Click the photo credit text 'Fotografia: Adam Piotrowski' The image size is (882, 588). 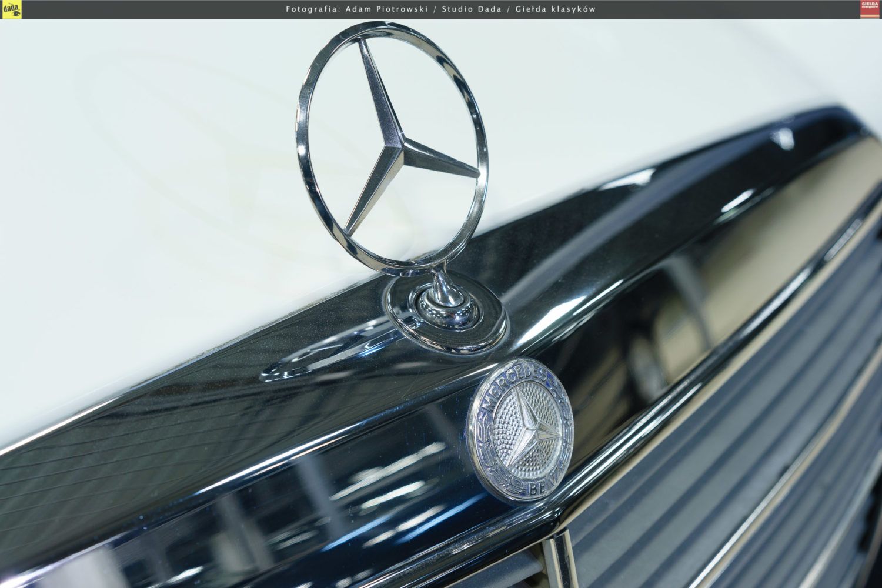click(359, 9)
